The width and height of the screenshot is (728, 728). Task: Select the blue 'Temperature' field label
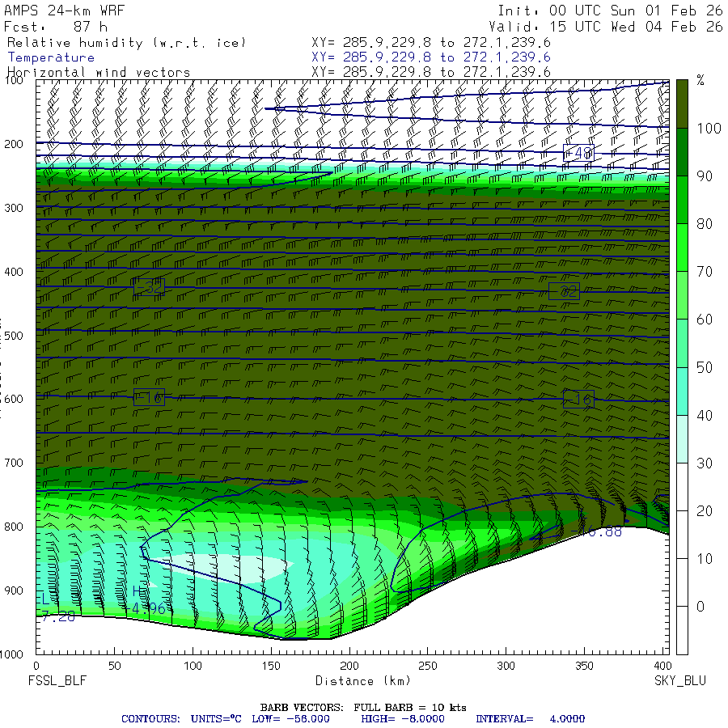[x=51, y=57]
